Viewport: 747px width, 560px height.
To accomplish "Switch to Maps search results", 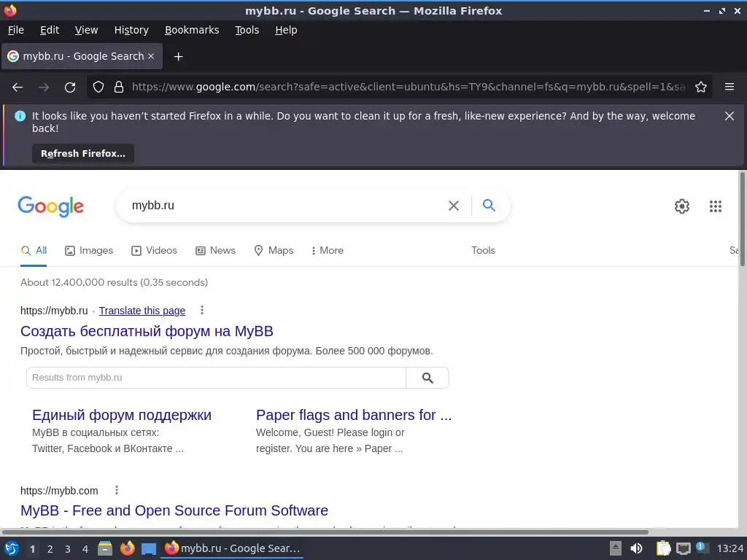I will tap(274, 251).
